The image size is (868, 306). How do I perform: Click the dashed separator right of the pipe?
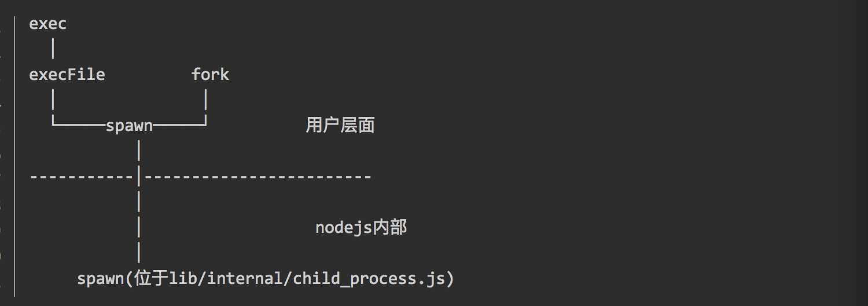click(x=258, y=176)
